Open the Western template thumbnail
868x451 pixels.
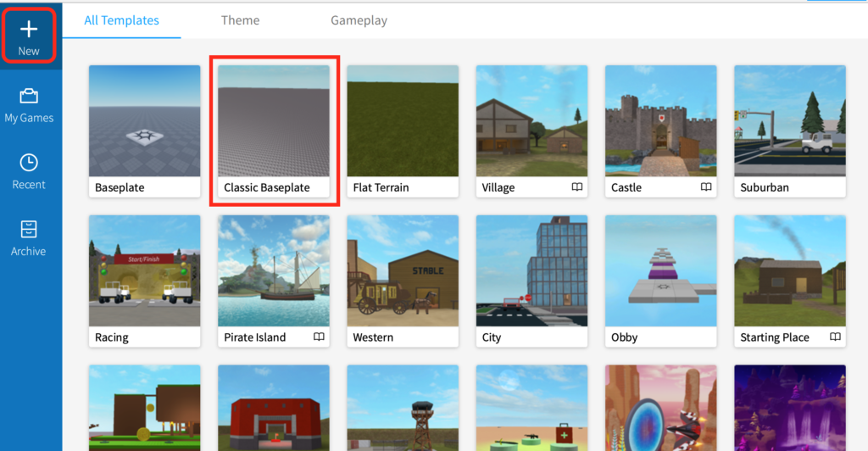click(403, 270)
